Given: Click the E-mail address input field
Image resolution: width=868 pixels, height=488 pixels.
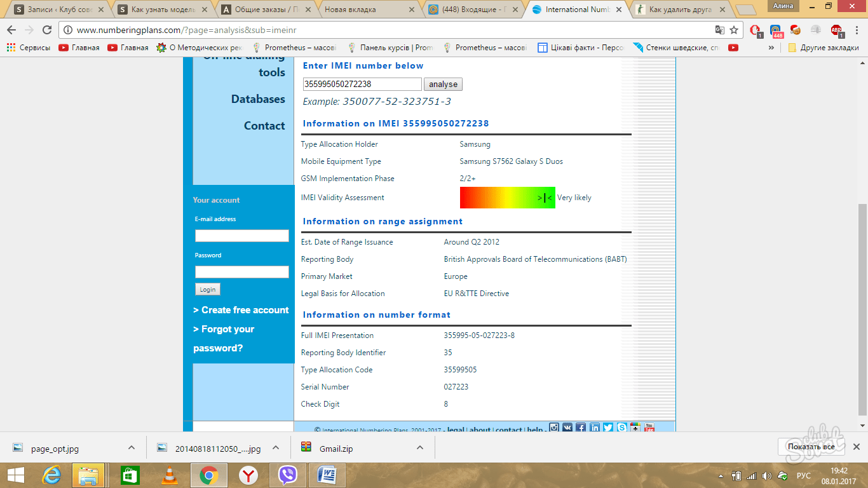Looking at the screenshot, I should tap(241, 236).
